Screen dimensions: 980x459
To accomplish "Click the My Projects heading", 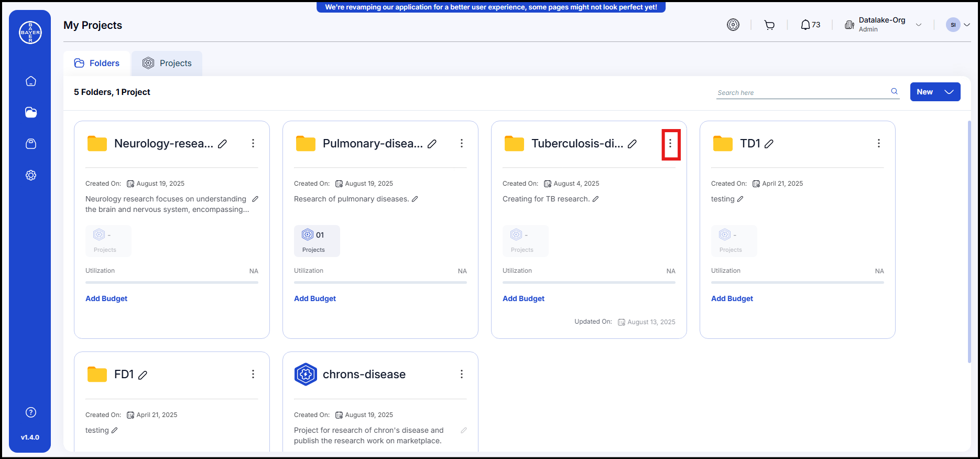I will pos(93,25).
